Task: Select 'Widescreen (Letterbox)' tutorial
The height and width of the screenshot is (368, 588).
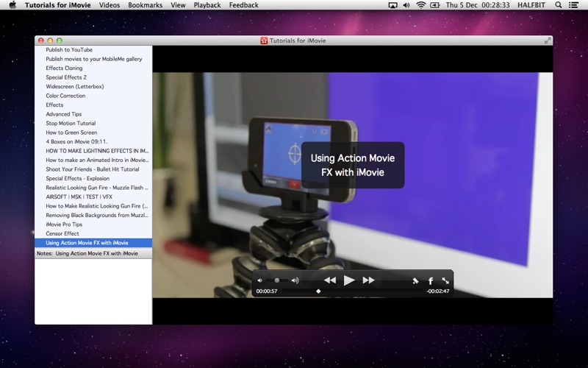Action: pos(93,86)
